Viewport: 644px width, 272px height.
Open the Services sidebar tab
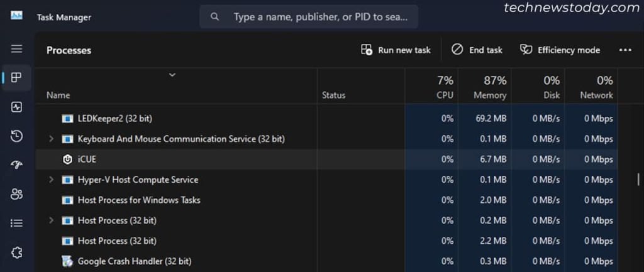(16, 253)
